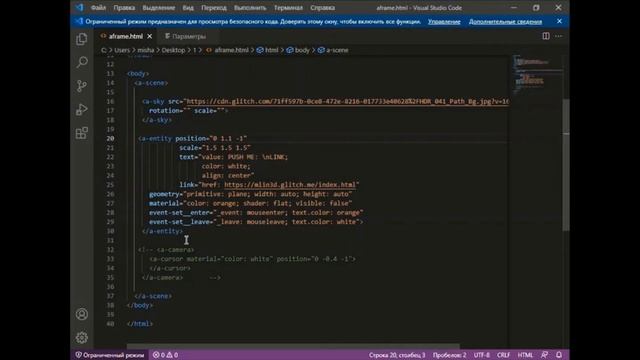This screenshot has width=640, height=360.
Task: Open the Source Control view
Action: pos(82,86)
